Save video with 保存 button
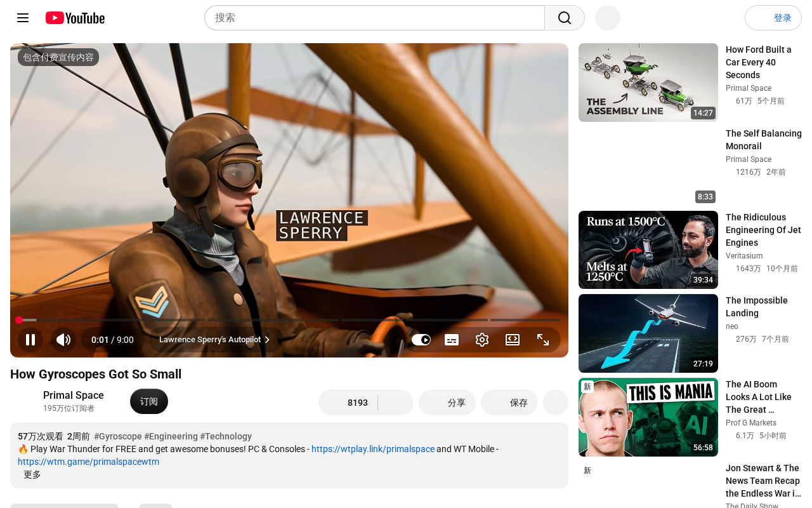Screen dimensions: 812x508 (x=509, y=403)
